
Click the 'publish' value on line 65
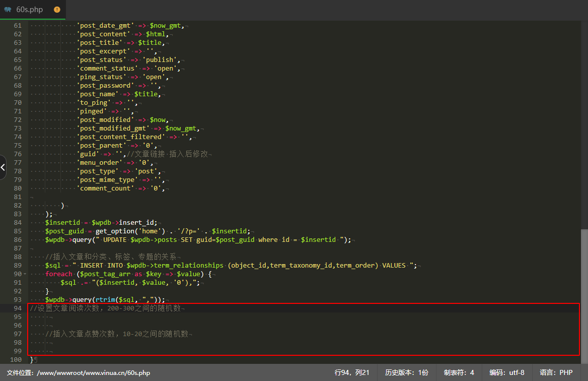160,59
